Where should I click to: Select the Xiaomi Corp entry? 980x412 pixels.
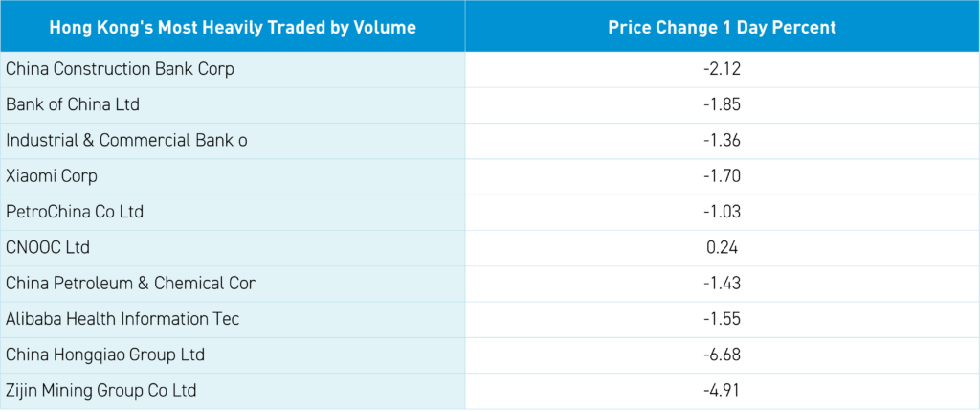(52, 176)
